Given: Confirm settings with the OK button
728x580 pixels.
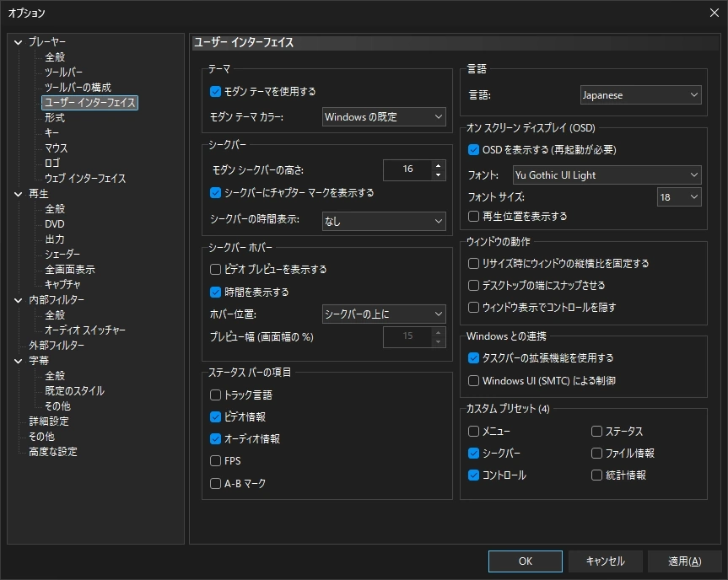Looking at the screenshot, I should pyautogui.click(x=525, y=561).
